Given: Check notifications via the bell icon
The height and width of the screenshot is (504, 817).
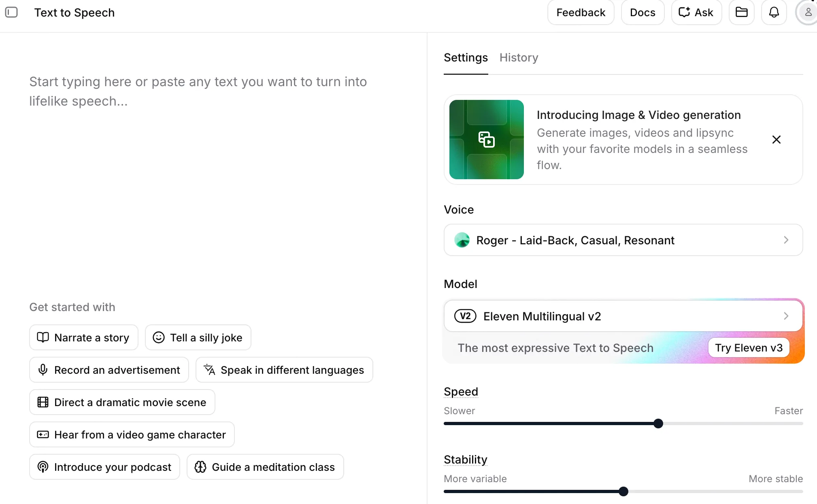Looking at the screenshot, I should coord(774,13).
